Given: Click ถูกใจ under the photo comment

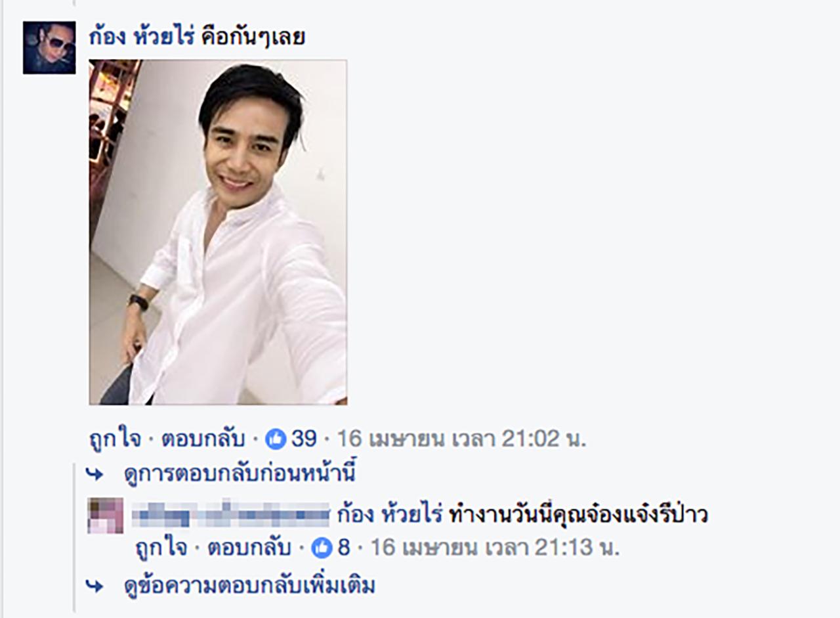Looking at the screenshot, I should (x=114, y=439).
